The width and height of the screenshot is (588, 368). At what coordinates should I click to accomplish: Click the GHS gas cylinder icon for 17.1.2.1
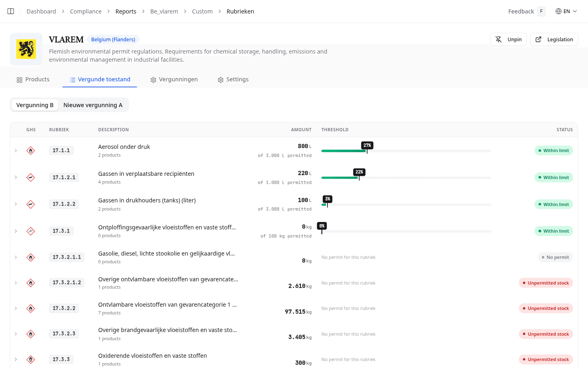click(31, 177)
